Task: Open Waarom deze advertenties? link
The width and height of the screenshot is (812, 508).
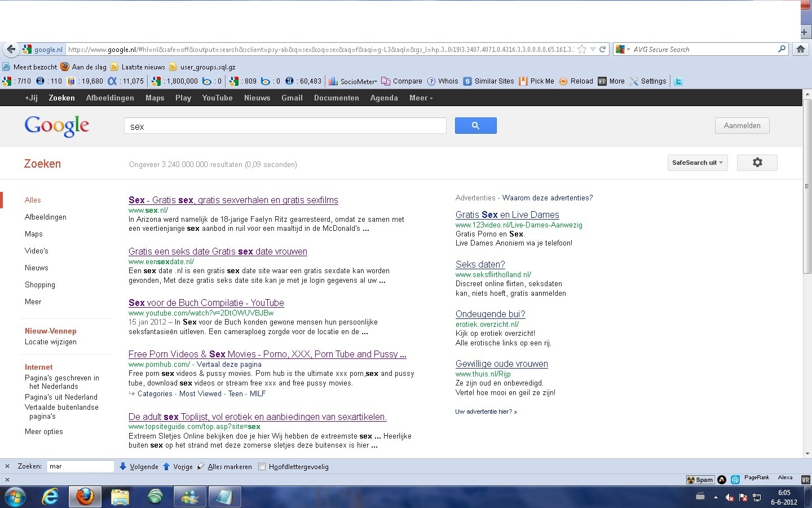Action: (x=548, y=198)
